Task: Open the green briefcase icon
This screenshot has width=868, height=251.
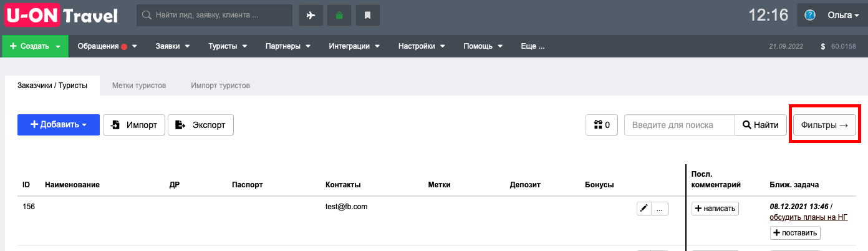Action: (x=339, y=16)
